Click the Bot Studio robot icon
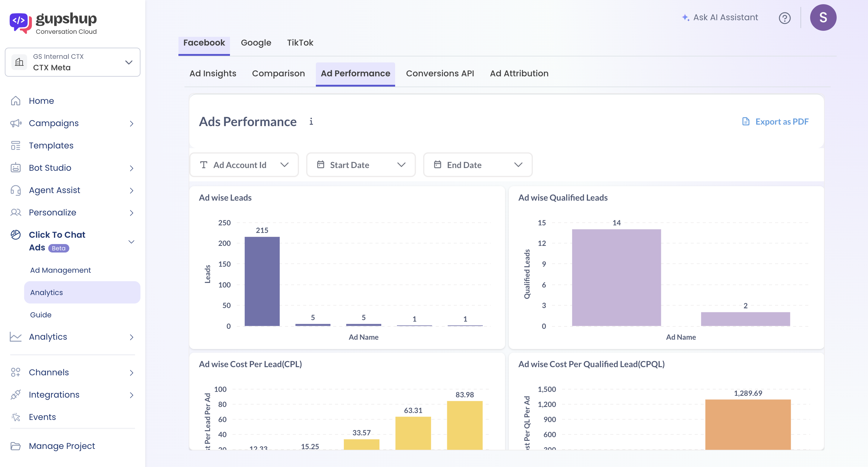 [x=15, y=167]
